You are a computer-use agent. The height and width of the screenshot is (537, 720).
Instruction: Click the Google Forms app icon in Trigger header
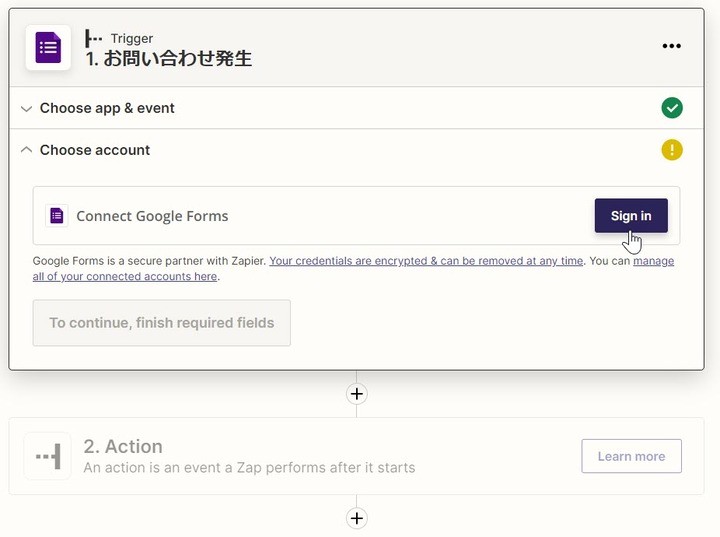click(48, 48)
